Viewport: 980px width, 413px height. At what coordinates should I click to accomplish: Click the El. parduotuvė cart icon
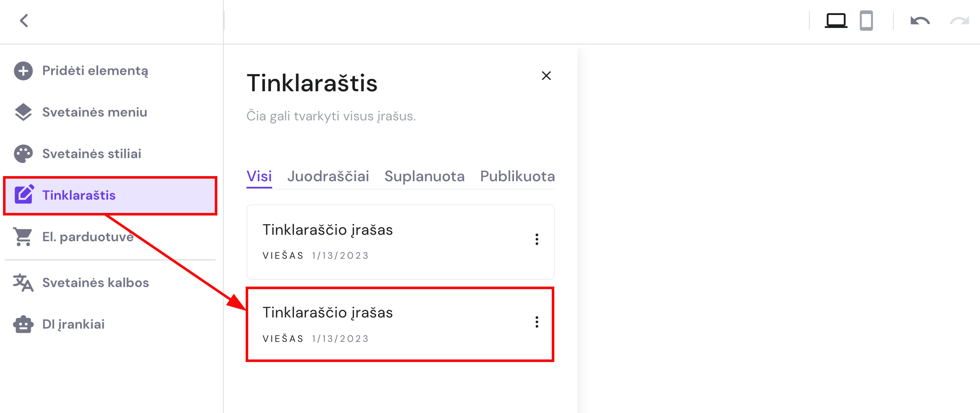click(x=23, y=237)
